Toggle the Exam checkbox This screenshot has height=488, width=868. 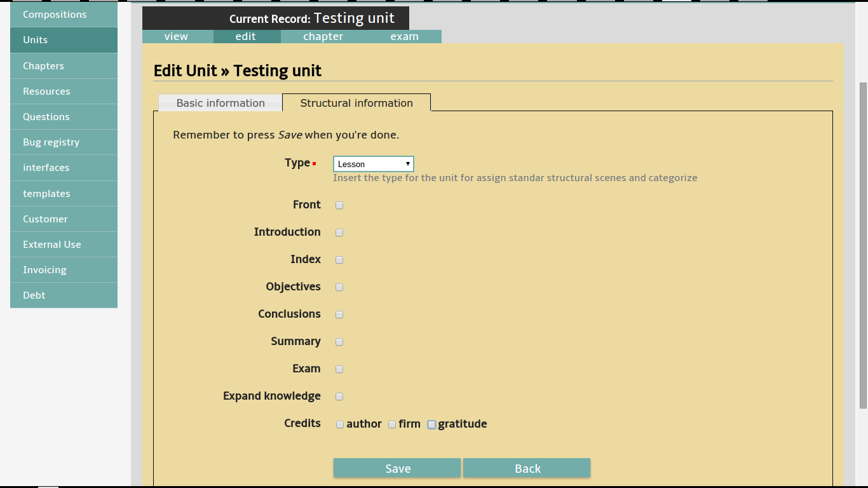click(x=339, y=369)
